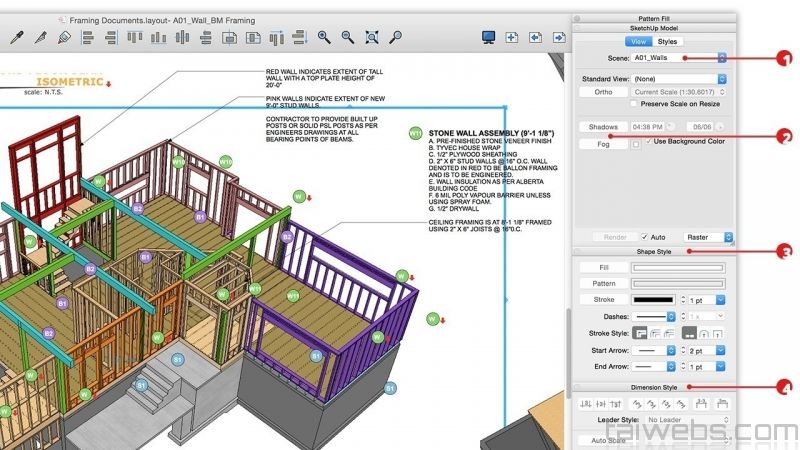This screenshot has width=800, height=450.
Task: Select the eyedropper tool in the toolbar
Action: point(16,38)
